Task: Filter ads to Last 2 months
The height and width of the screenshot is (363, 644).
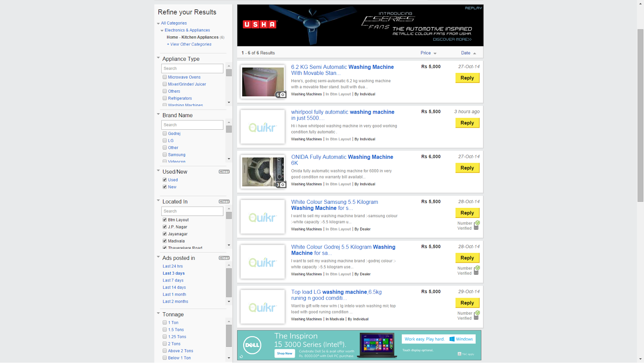Action: pyautogui.click(x=175, y=301)
